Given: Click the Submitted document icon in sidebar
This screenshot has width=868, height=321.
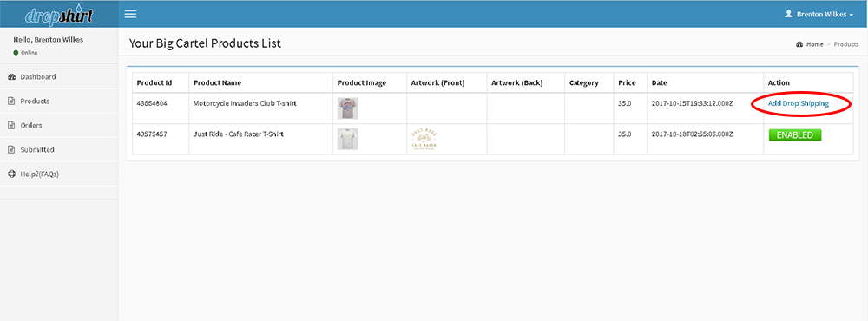Looking at the screenshot, I should click(x=11, y=150).
